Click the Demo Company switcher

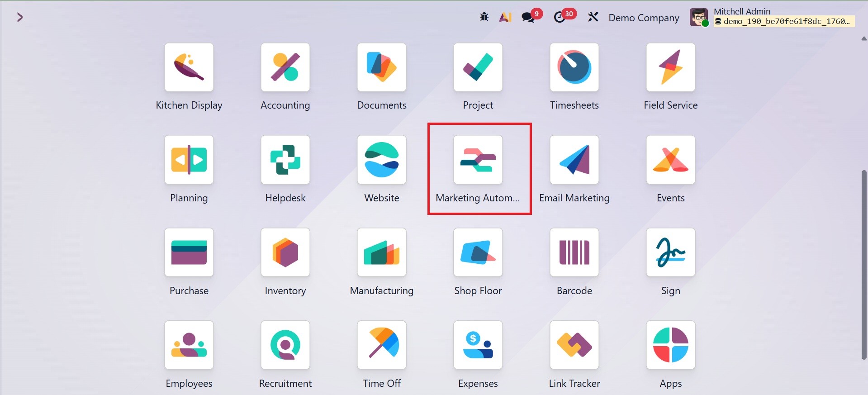(644, 18)
